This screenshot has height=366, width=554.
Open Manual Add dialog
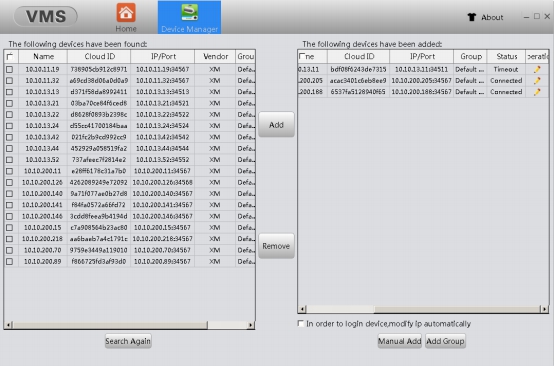tap(400, 341)
